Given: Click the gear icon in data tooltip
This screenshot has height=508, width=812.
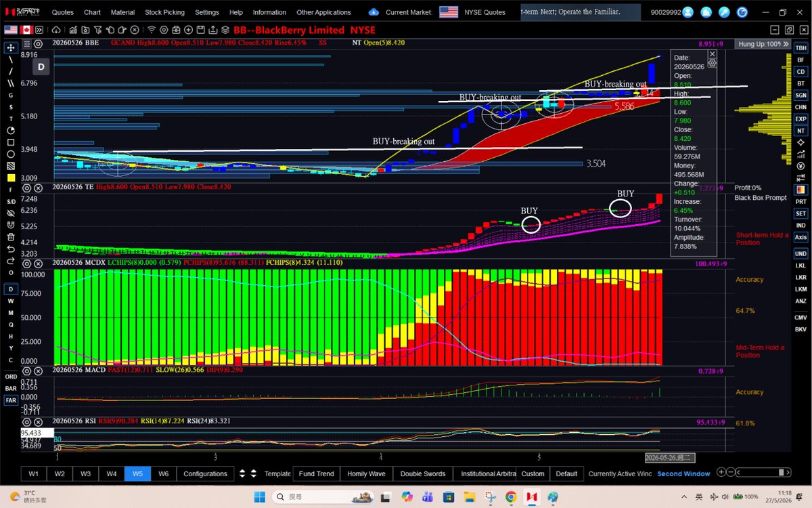Looking at the screenshot, I should [x=712, y=62].
